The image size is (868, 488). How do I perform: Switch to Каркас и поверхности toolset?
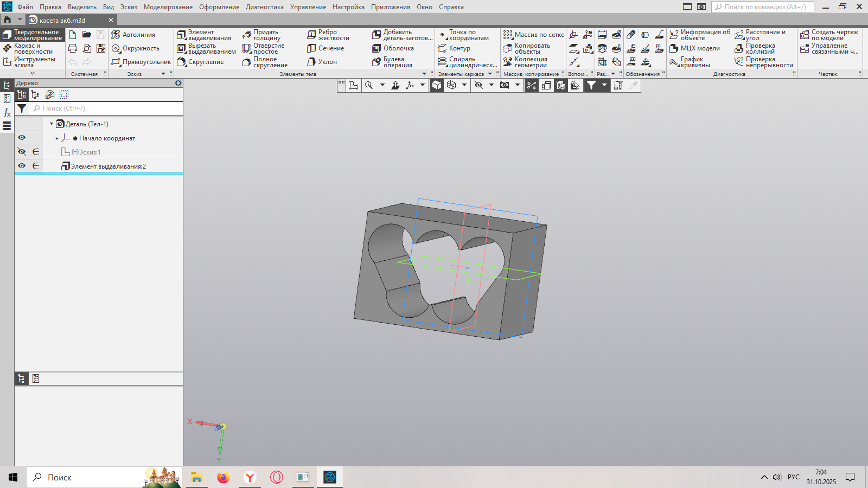point(33,49)
